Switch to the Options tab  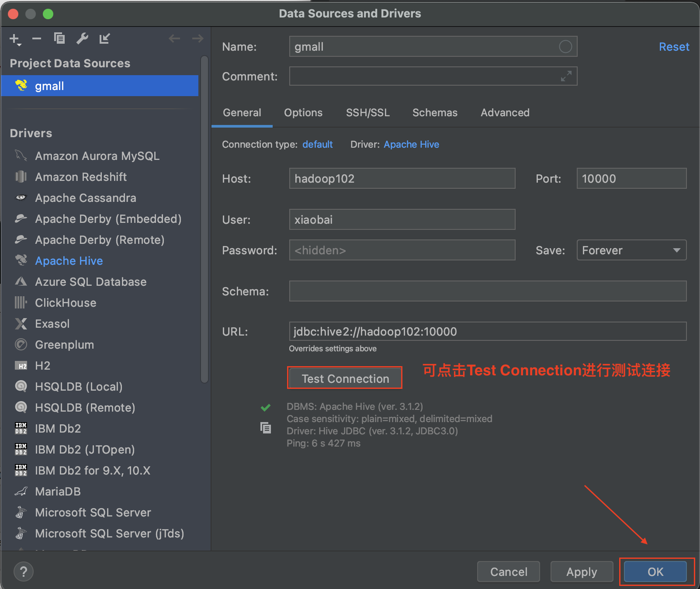click(303, 113)
